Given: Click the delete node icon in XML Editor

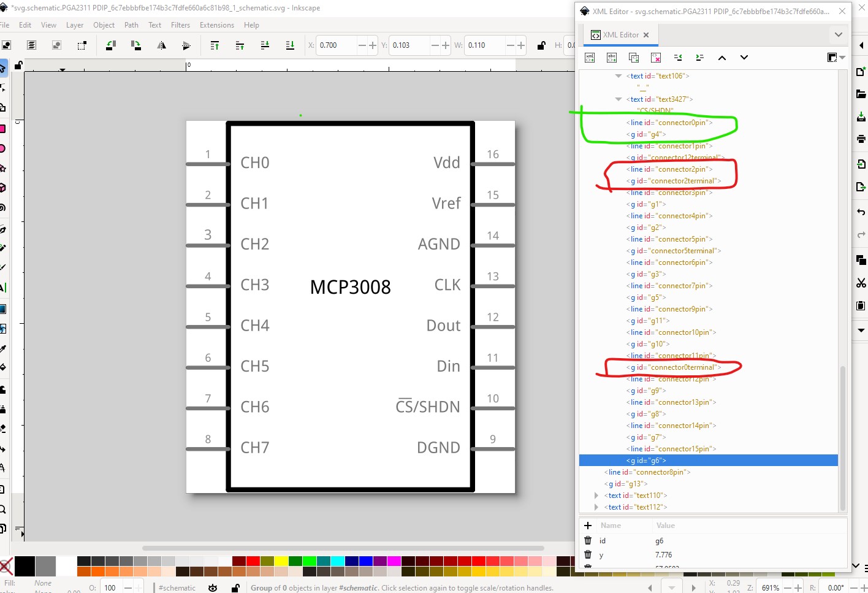Looking at the screenshot, I should click(656, 58).
